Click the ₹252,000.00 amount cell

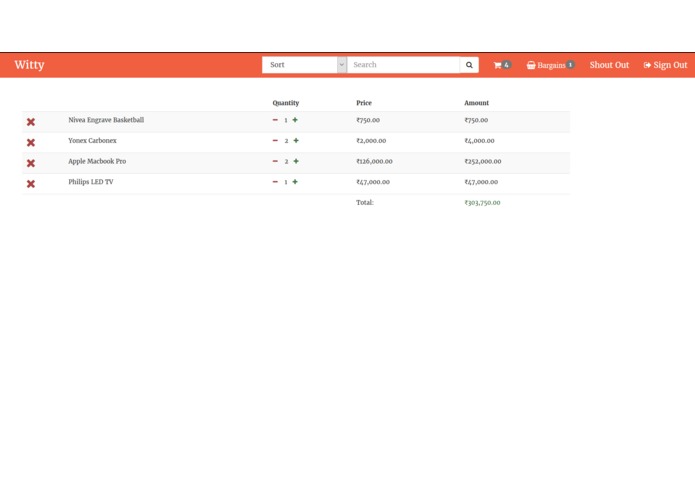(x=483, y=161)
